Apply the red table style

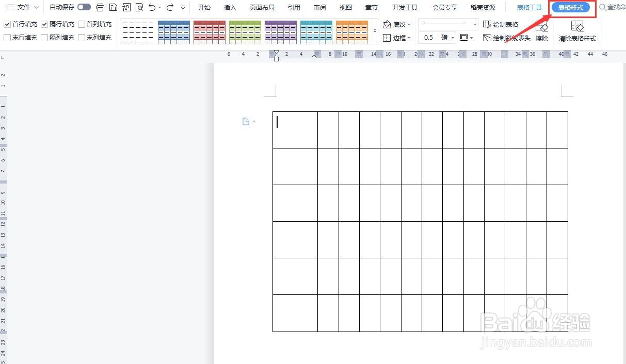tap(210, 31)
